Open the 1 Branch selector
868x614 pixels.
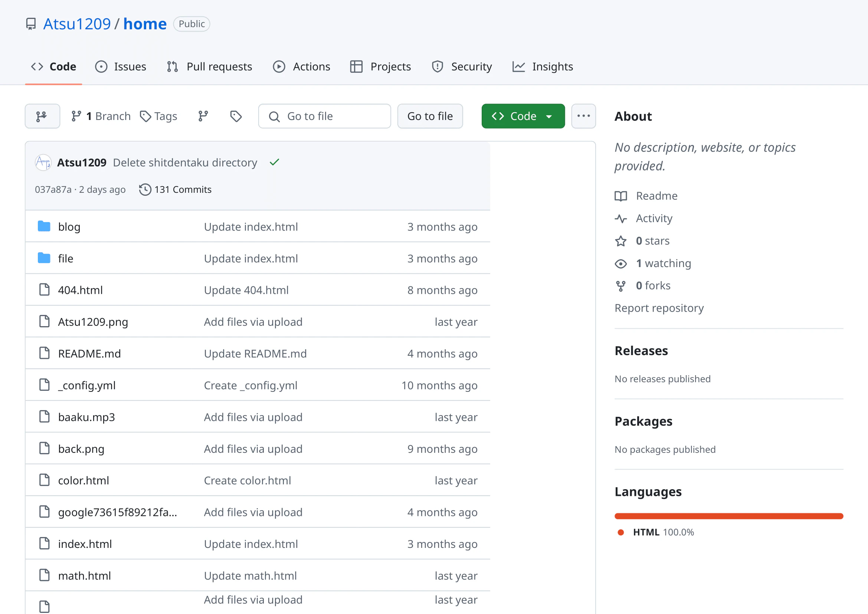pos(101,116)
